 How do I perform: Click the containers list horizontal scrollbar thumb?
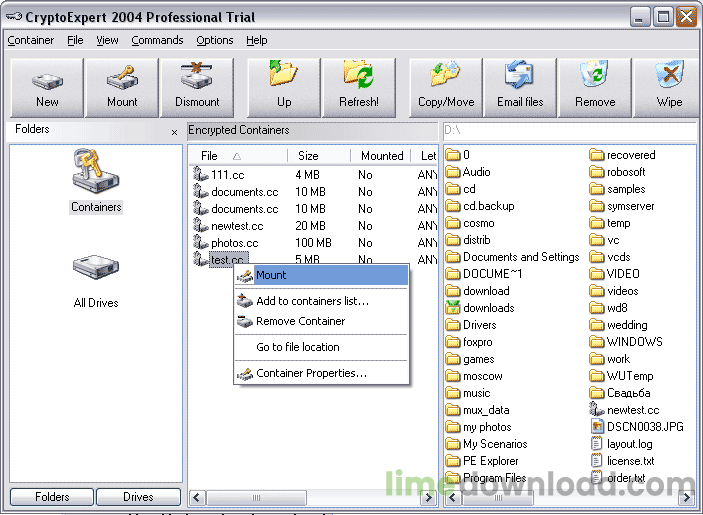256,498
